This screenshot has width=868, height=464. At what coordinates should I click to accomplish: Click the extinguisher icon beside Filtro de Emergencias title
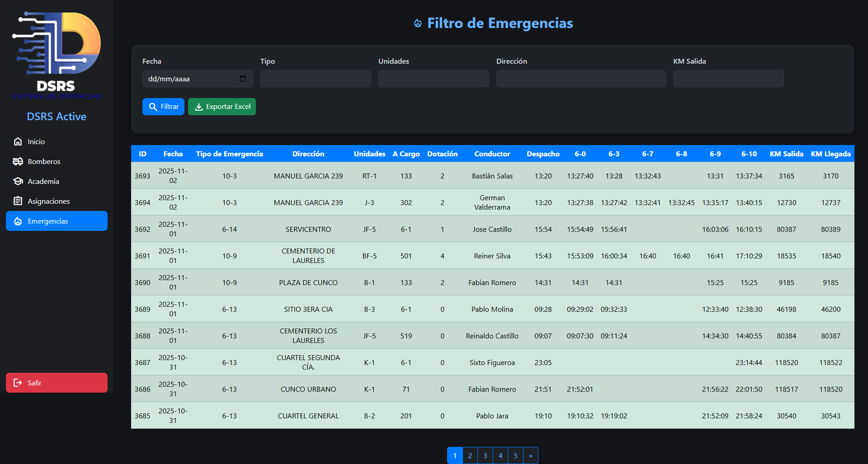(x=417, y=23)
